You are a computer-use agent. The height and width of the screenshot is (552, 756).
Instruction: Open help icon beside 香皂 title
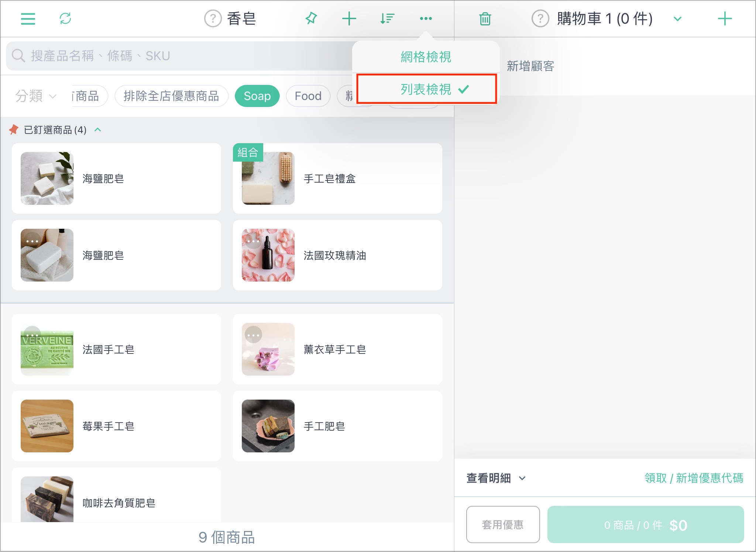point(213,18)
